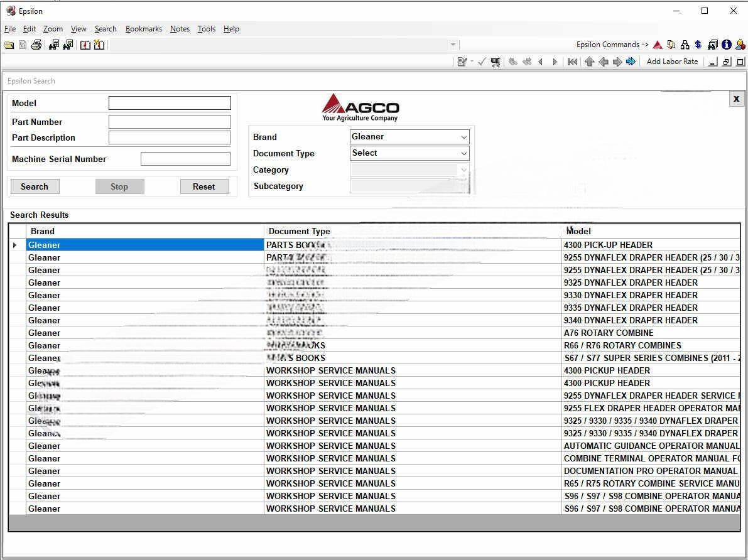Click the red AGCO triangle command icon
This screenshot has height=560, width=748.
point(658,45)
